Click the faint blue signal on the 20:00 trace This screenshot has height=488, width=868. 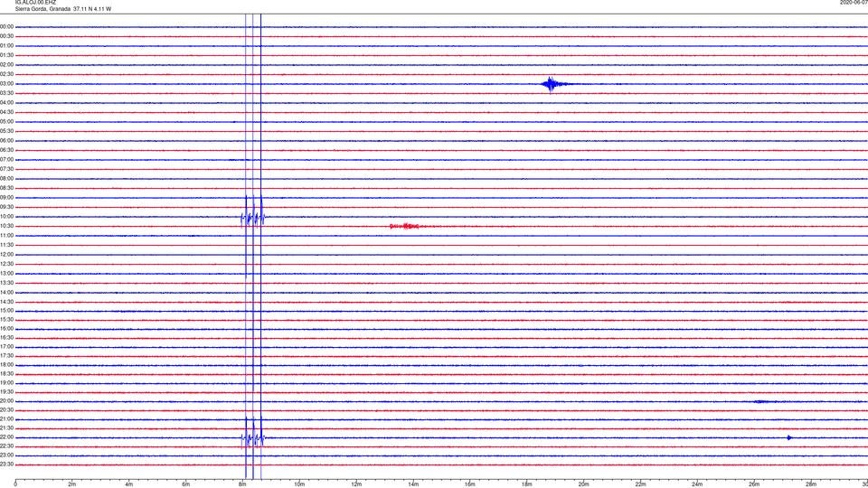[x=760, y=401]
